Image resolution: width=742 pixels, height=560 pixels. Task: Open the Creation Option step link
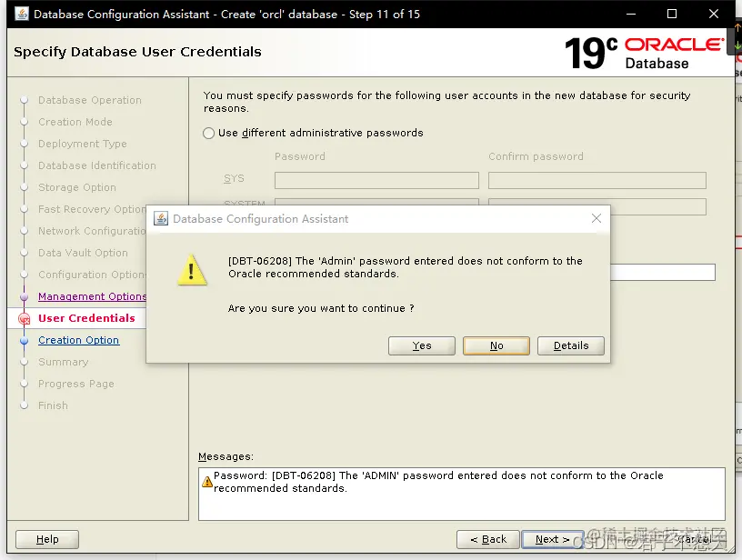coord(78,340)
